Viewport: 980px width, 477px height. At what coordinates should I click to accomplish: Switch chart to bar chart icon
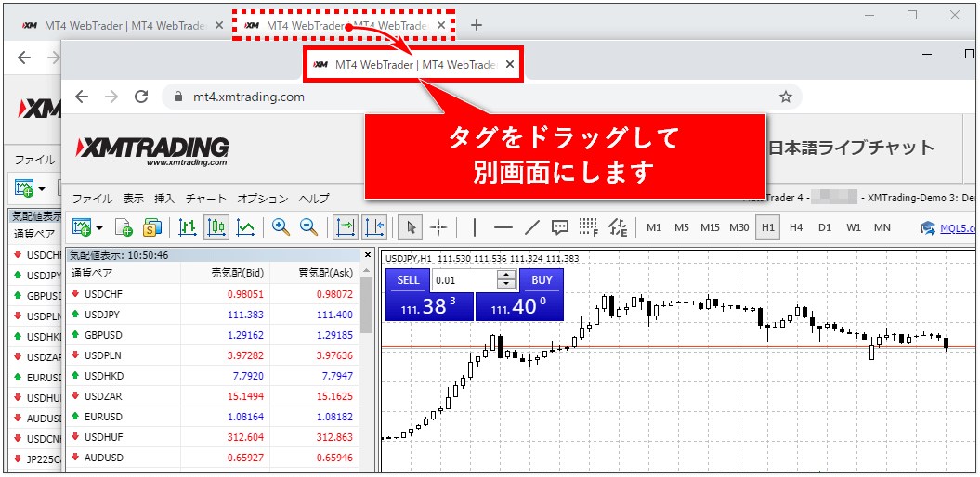188,227
